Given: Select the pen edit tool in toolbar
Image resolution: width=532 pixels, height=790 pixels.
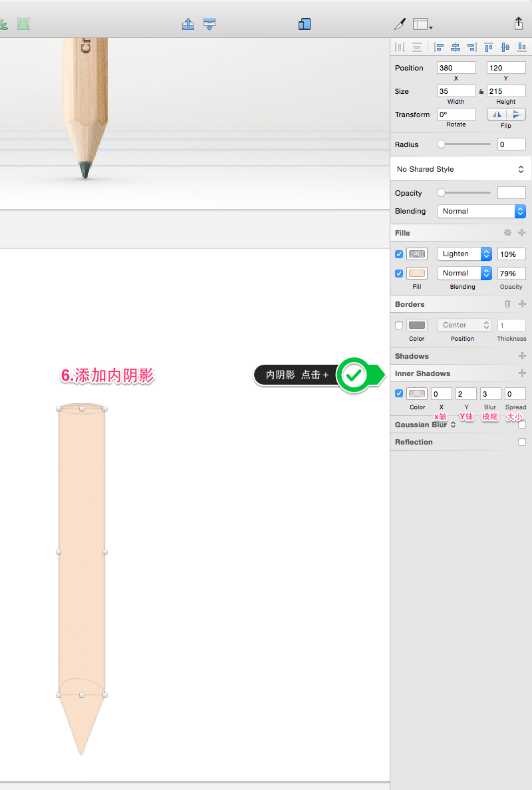Looking at the screenshot, I should point(400,24).
